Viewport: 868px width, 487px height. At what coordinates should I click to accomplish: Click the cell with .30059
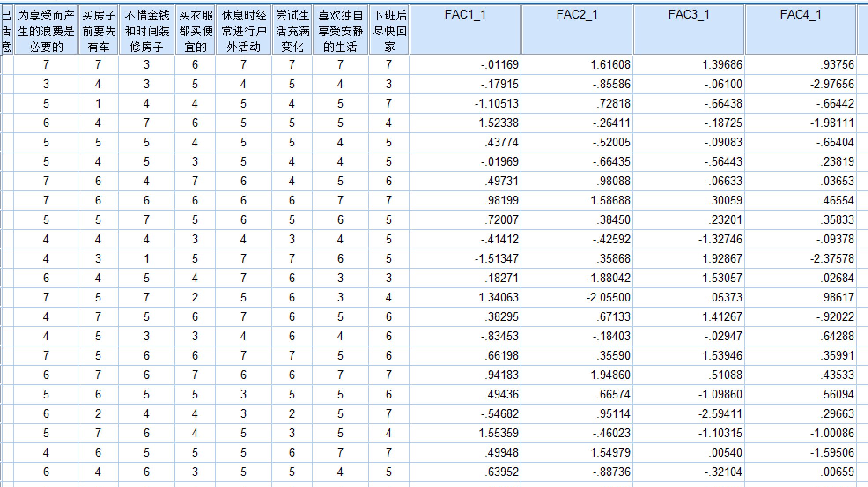tap(689, 201)
